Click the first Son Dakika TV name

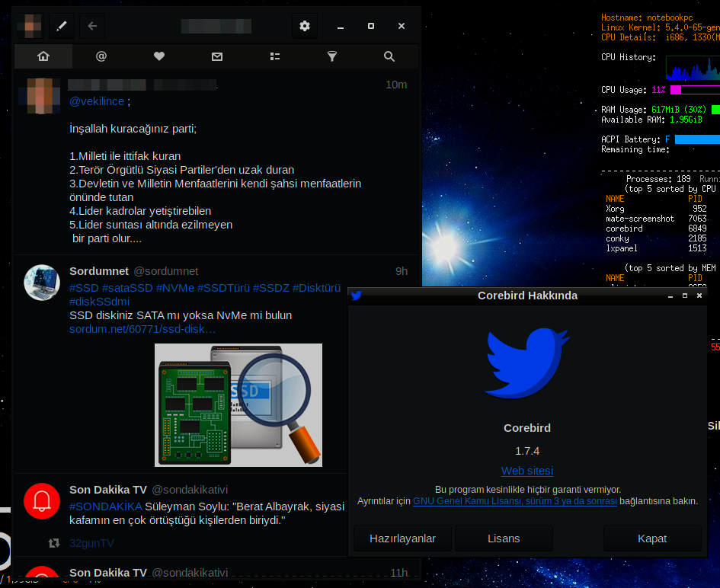point(108,490)
